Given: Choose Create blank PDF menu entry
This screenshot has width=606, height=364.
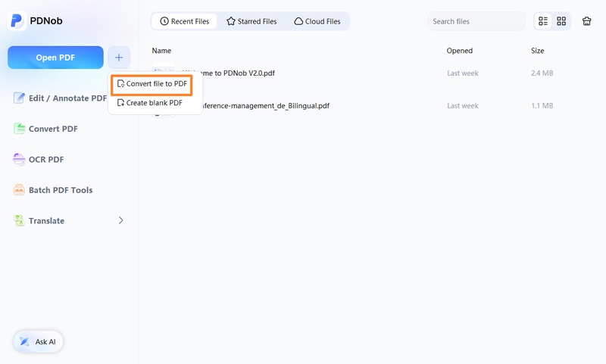Looking at the screenshot, I should pos(150,103).
